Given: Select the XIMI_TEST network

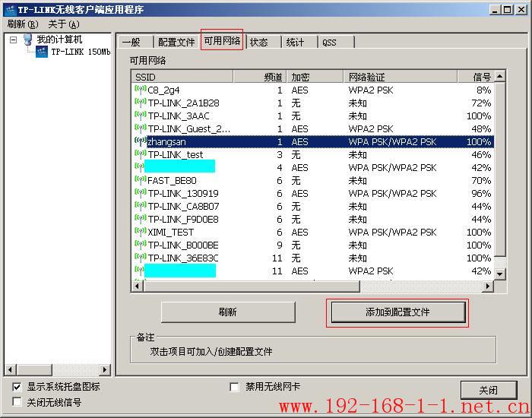Looking at the screenshot, I should click(x=313, y=232).
